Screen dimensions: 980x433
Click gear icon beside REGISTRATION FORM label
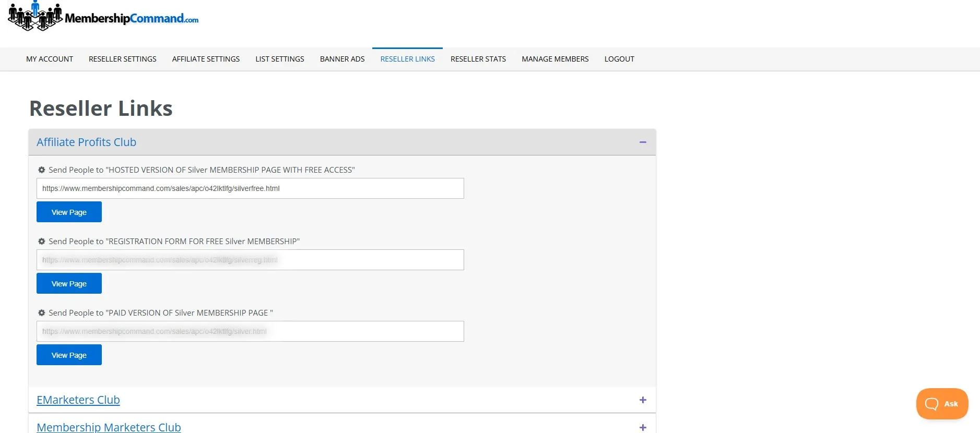[x=42, y=242]
